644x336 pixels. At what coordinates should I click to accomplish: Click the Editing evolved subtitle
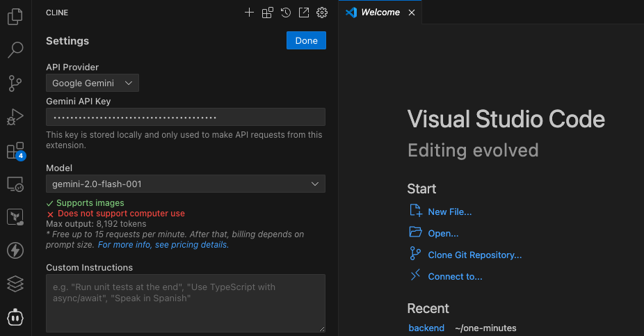click(x=473, y=150)
